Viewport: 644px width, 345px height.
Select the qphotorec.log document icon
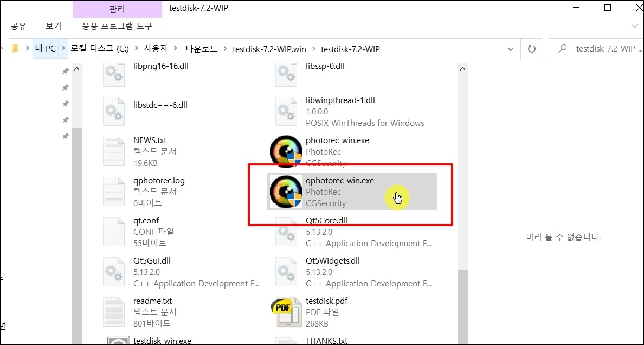114,191
